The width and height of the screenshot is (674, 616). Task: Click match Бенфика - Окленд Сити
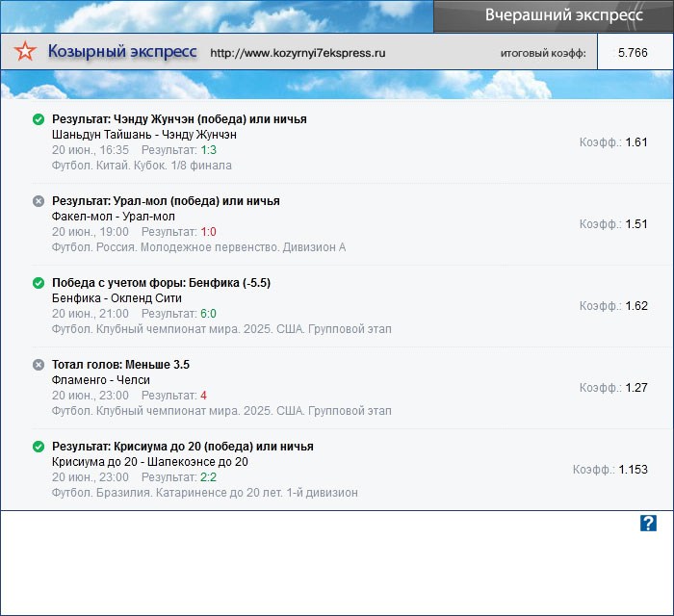[117, 298]
